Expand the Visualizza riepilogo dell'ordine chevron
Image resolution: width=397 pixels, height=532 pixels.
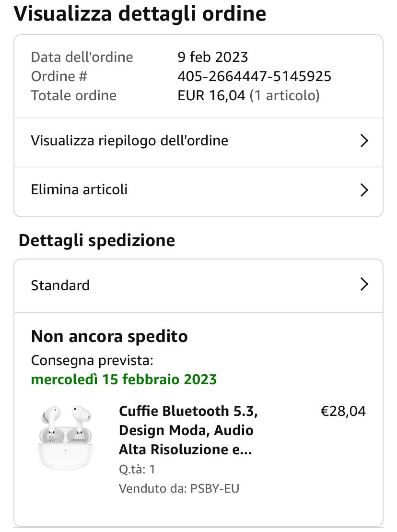click(x=364, y=141)
